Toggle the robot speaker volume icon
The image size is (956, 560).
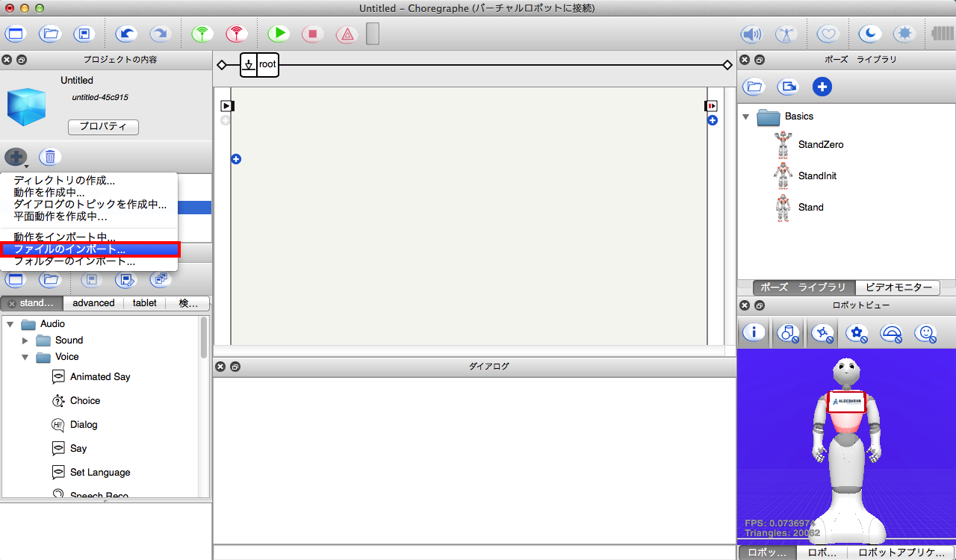(751, 34)
